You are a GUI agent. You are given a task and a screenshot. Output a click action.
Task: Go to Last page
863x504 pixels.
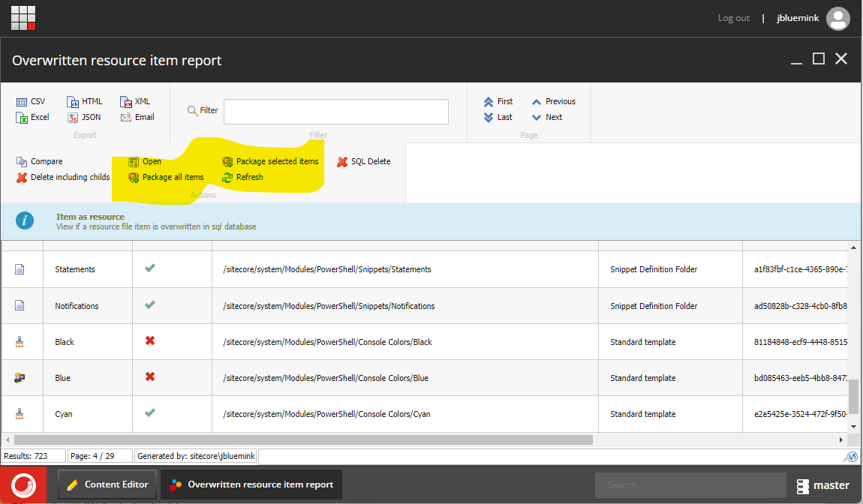click(498, 117)
